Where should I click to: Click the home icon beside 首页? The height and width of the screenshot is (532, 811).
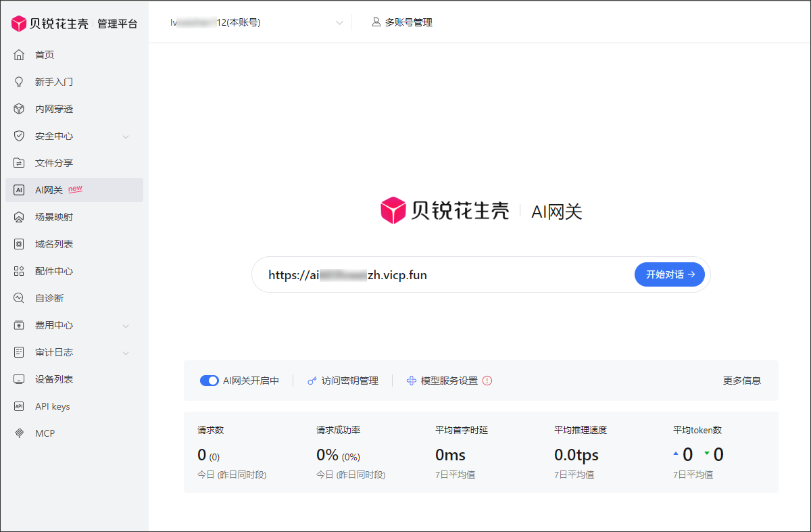pyautogui.click(x=19, y=55)
